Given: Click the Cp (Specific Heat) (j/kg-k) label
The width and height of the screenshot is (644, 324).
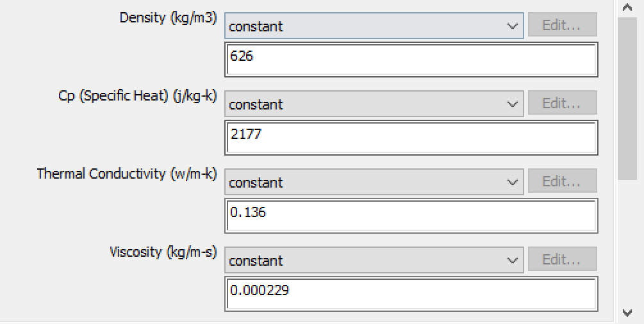Looking at the screenshot, I should pyautogui.click(x=137, y=96).
